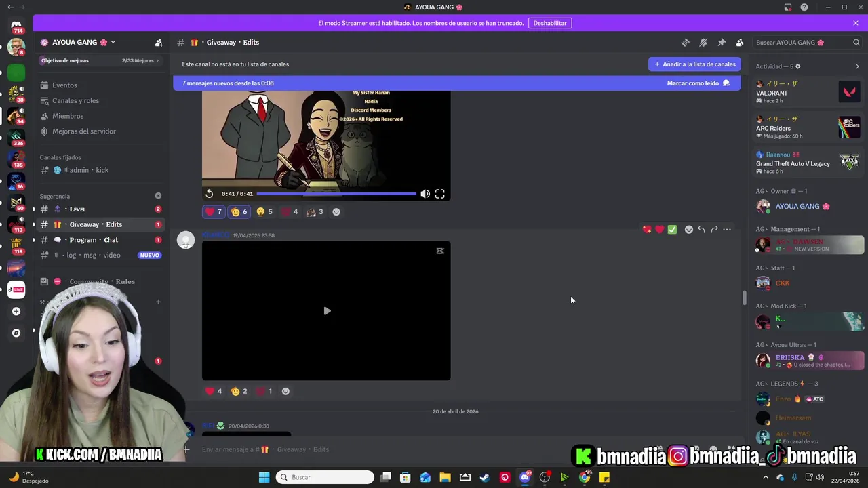868x488 pixels.
Task: Click the icon at the black video's corner
Action: (440, 251)
